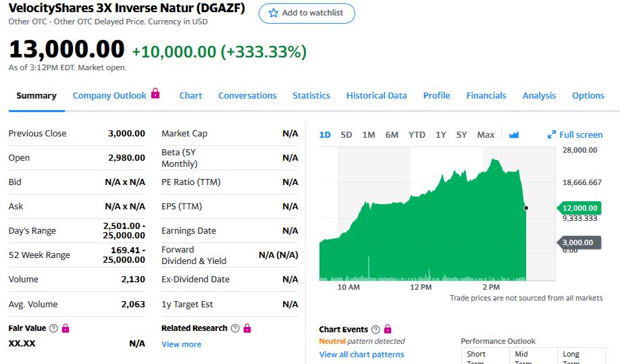Click the Previous Close value 3,000.00
Viewport: 620px width, 364px height.
tap(126, 134)
